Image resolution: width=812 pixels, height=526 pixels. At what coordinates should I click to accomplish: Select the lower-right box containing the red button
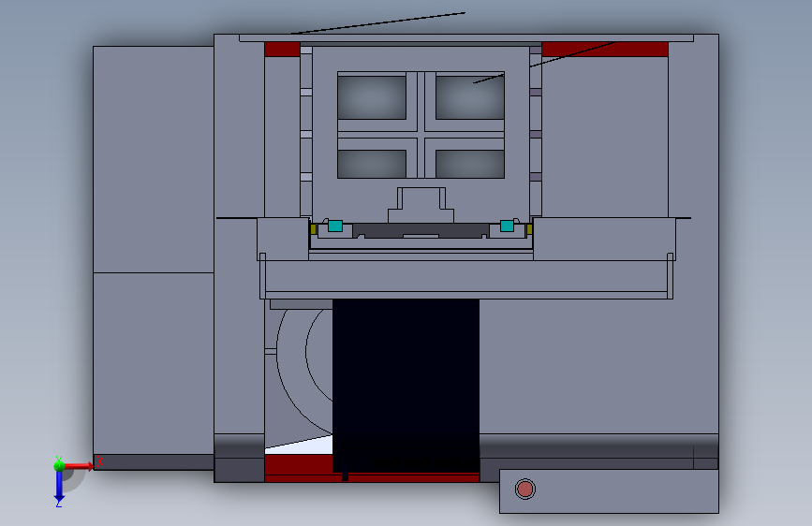pyautogui.click(x=609, y=491)
